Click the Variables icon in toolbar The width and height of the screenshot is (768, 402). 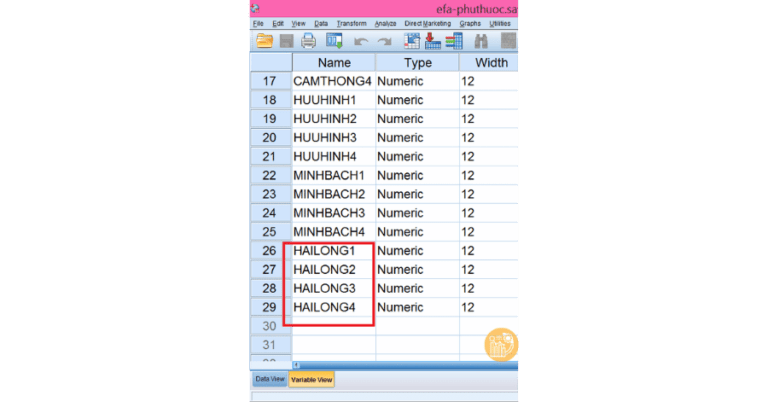click(454, 41)
